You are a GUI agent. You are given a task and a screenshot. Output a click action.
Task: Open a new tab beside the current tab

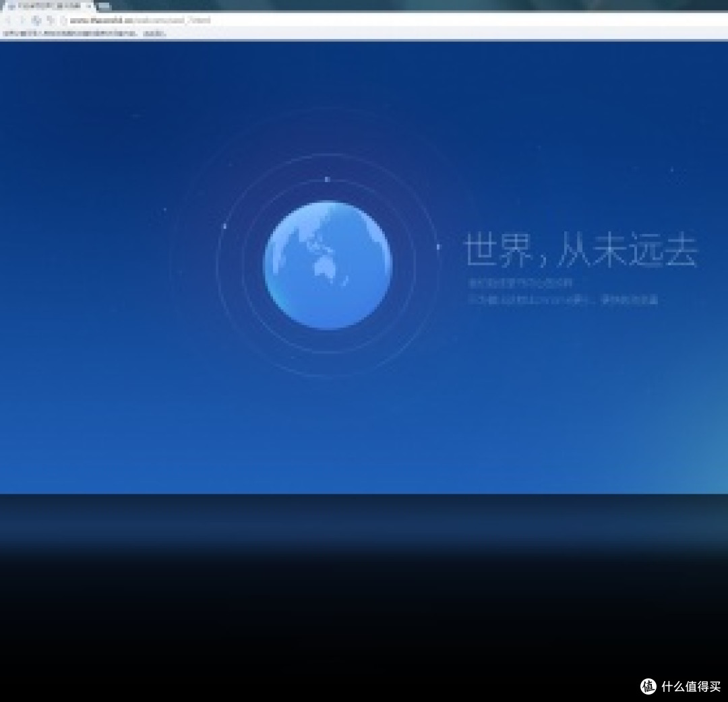click(105, 7)
